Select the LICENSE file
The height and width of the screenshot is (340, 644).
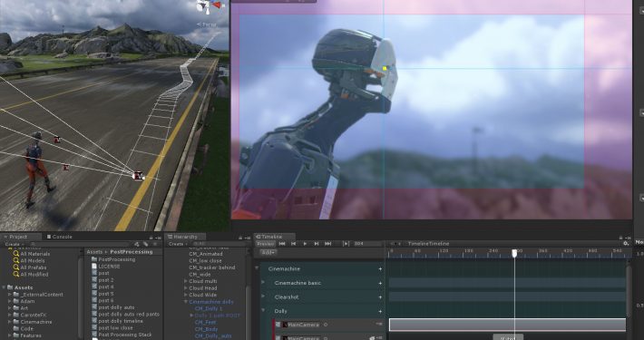[109, 266]
